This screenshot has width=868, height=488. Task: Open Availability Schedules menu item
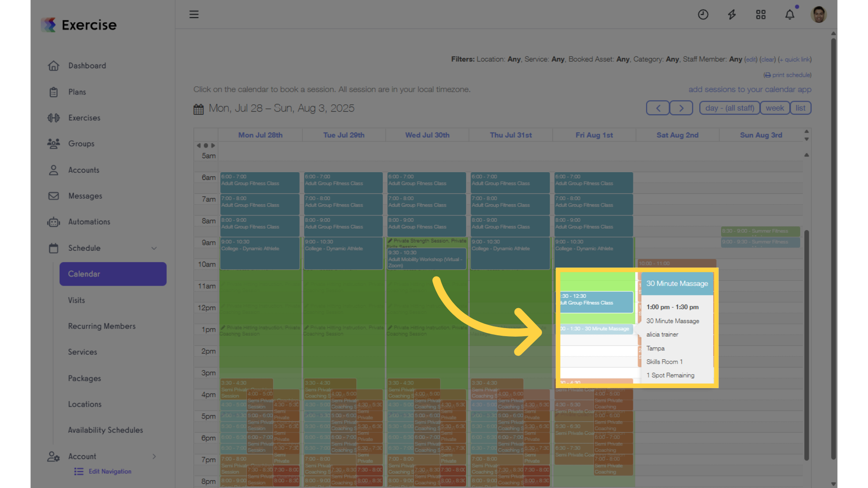click(105, 430)
